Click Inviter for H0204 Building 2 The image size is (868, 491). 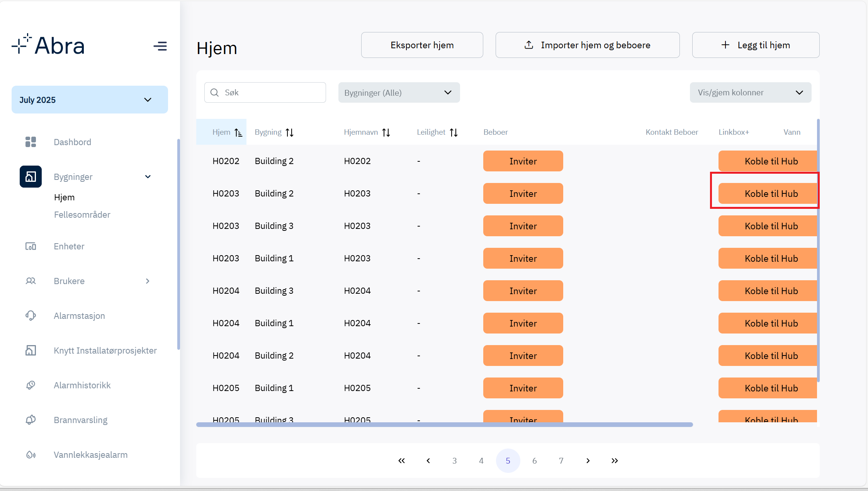coord(523,356)
